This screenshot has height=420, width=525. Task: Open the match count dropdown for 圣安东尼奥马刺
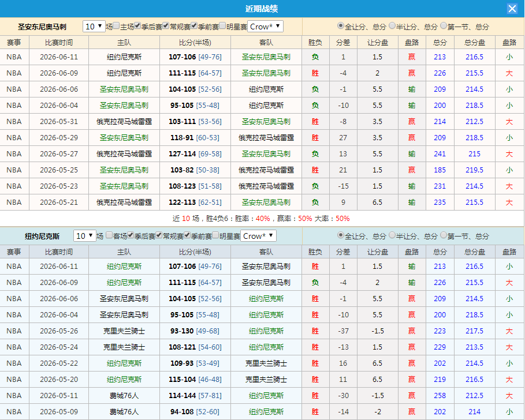click(94, 27)
